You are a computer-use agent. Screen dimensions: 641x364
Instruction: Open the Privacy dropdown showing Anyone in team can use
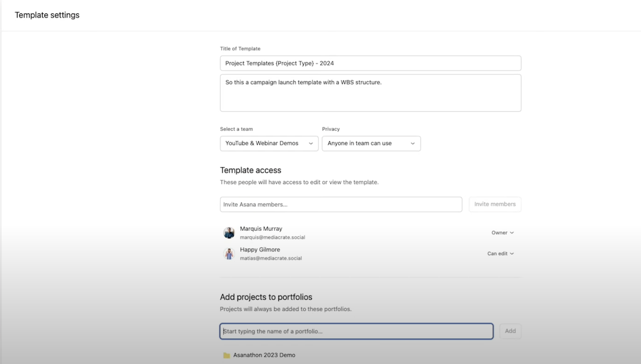371,144
